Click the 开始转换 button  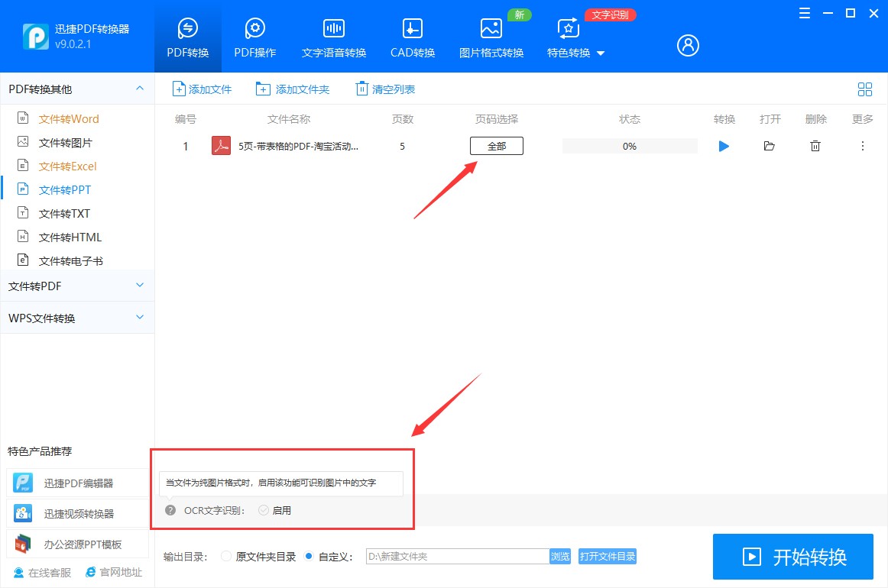coord(792,557)
